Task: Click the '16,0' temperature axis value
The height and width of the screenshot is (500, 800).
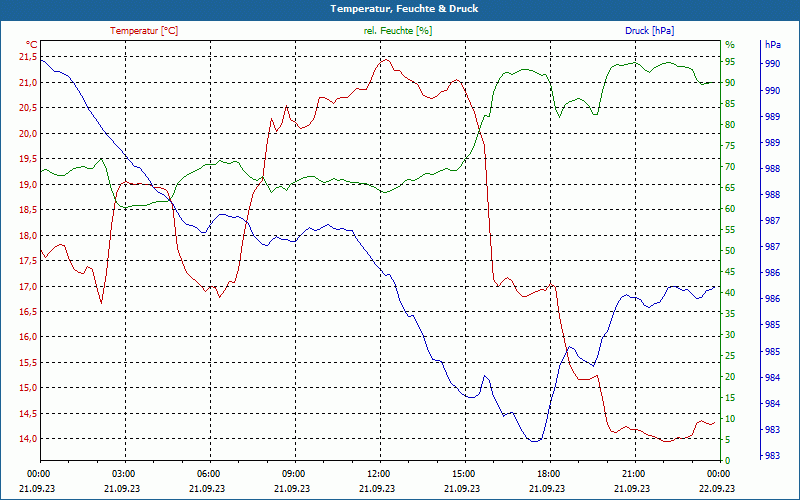Action: pos(28,337)
